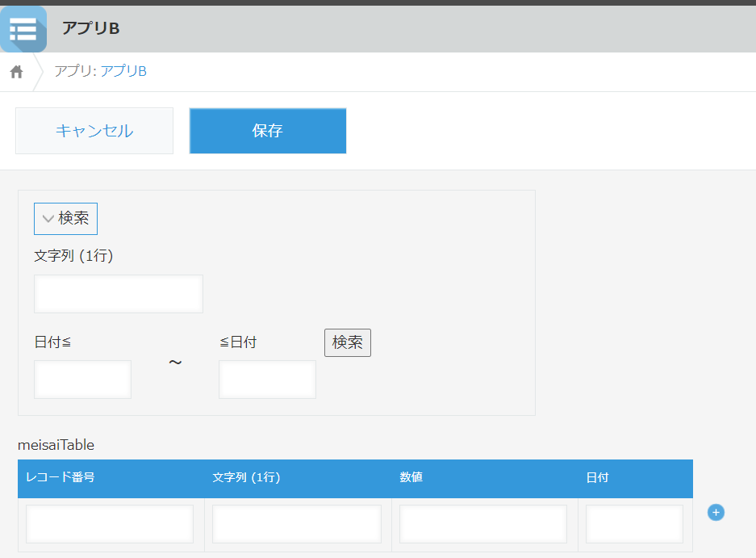Viewport: 756px width, 558px height.
Task: Collapse the 検索 group section
Action: [x=65, y=219]
